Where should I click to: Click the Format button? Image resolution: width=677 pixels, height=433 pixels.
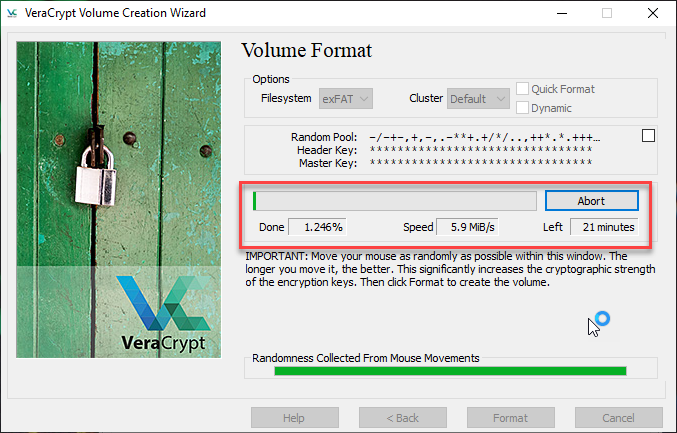510,418
